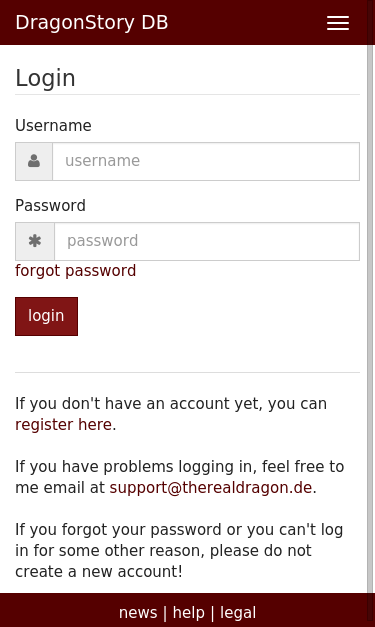Screen dimensions: 375x627
Task: Email support@therealdragon.de link
Action: click(x=210, y=488)
